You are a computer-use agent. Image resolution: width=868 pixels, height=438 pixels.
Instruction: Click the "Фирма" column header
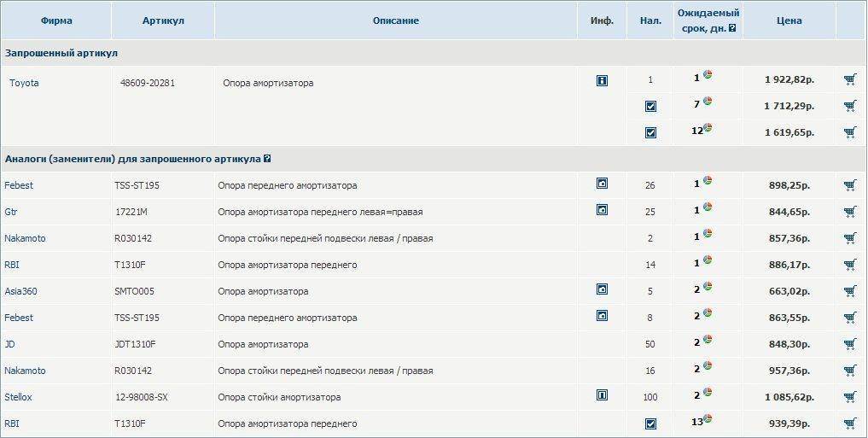pyautogui.click(x=56, y=20)
